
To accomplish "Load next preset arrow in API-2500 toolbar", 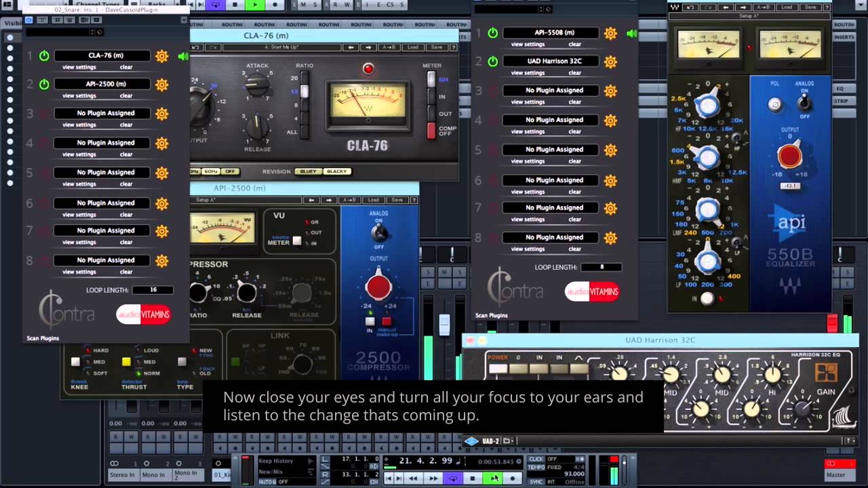I will (x=329, y=200).
